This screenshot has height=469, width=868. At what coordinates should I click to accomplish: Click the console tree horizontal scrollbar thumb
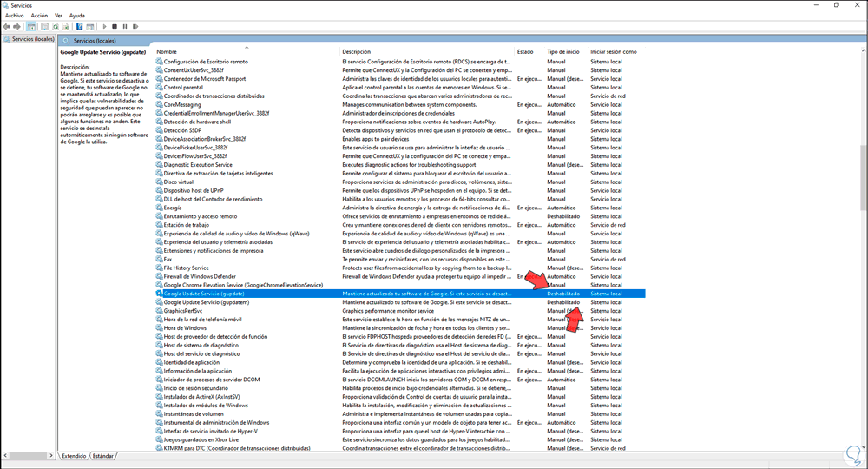(28, 455)
